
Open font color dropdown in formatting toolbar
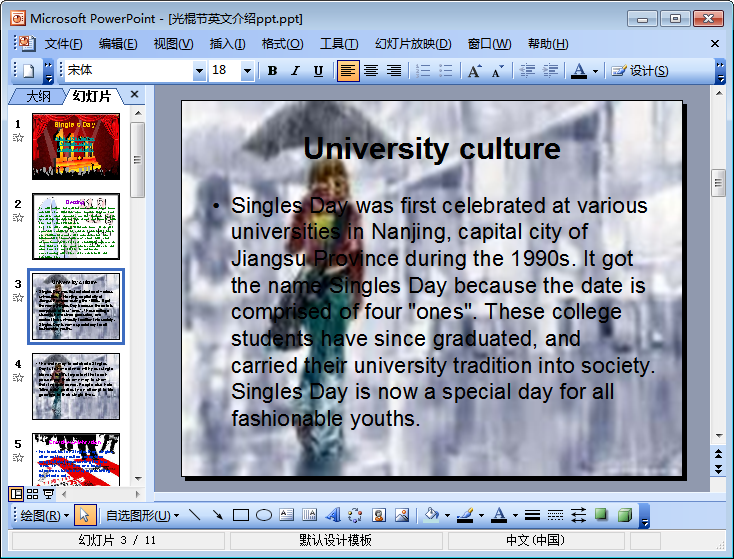(595, 71)
